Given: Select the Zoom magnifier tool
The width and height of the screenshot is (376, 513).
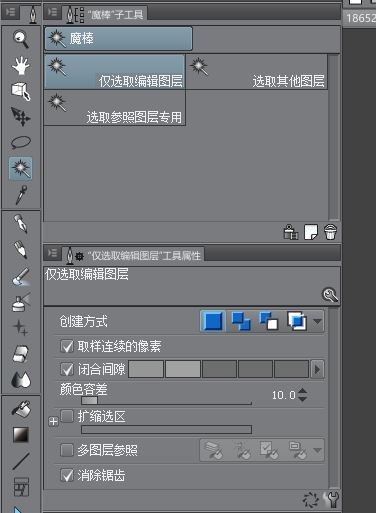Looking at the screenshot, I should 21,39.
